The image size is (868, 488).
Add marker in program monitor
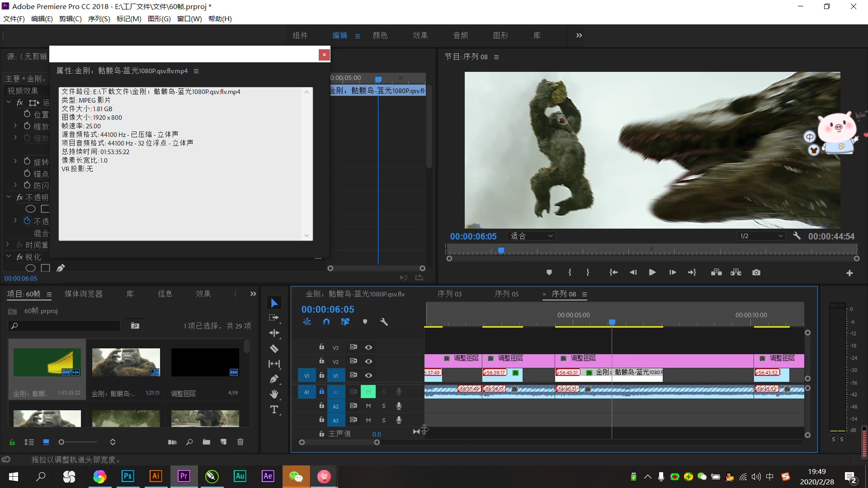pos(549,272)
